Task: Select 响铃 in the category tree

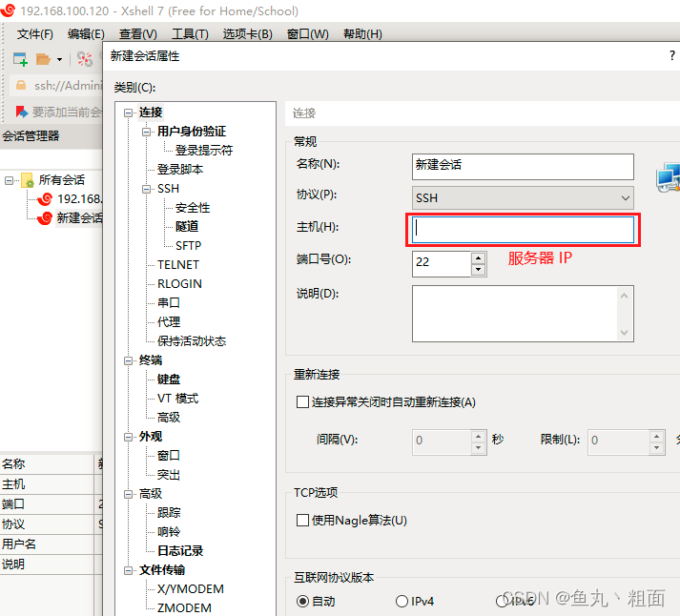Action: click(x=169, y=532)
